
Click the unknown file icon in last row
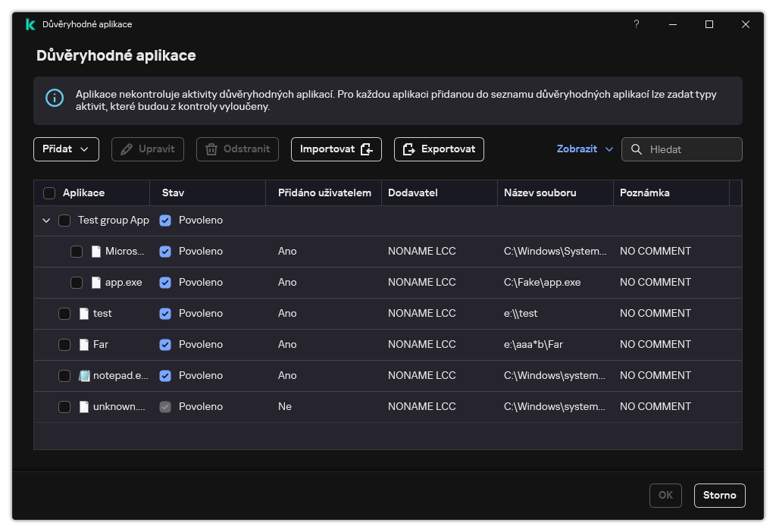click(84, 407)
